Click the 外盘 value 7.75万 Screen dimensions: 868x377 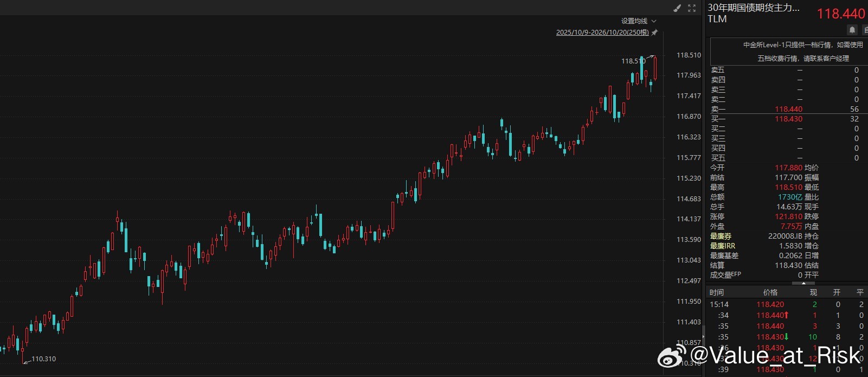coord(792,226)
